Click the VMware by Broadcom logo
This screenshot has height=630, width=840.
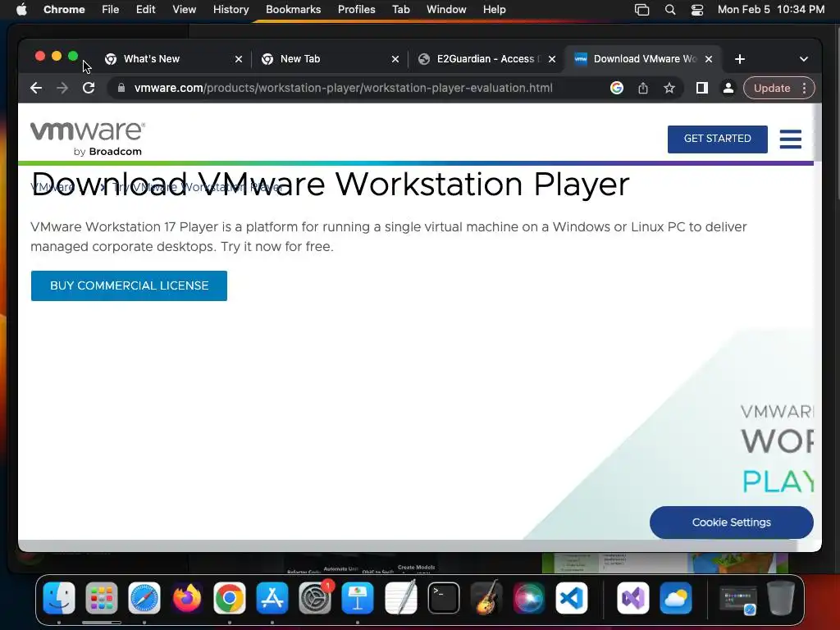click(87, 139)
